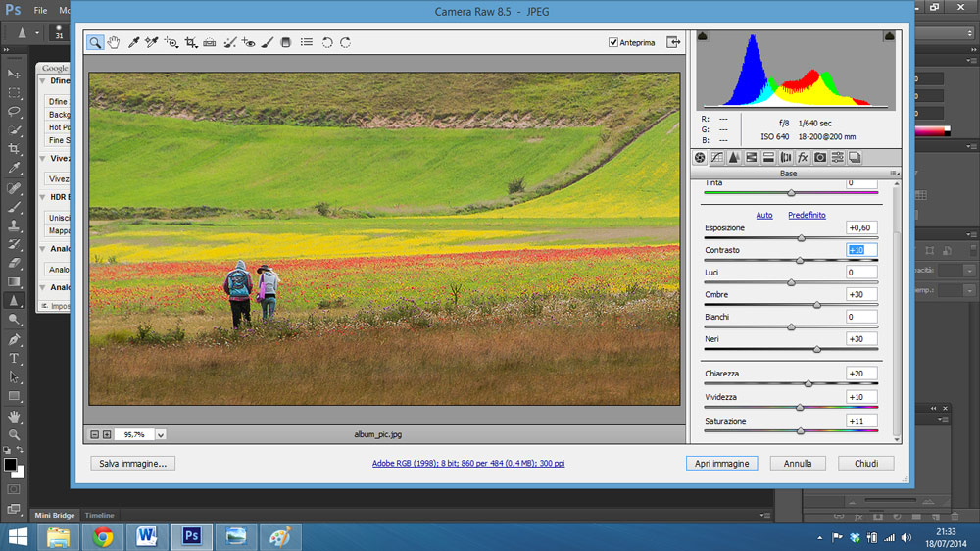Screen dimensions: 980x551
Task: Select the Adjustment Brush tool
Action: (x=267, y=42)
